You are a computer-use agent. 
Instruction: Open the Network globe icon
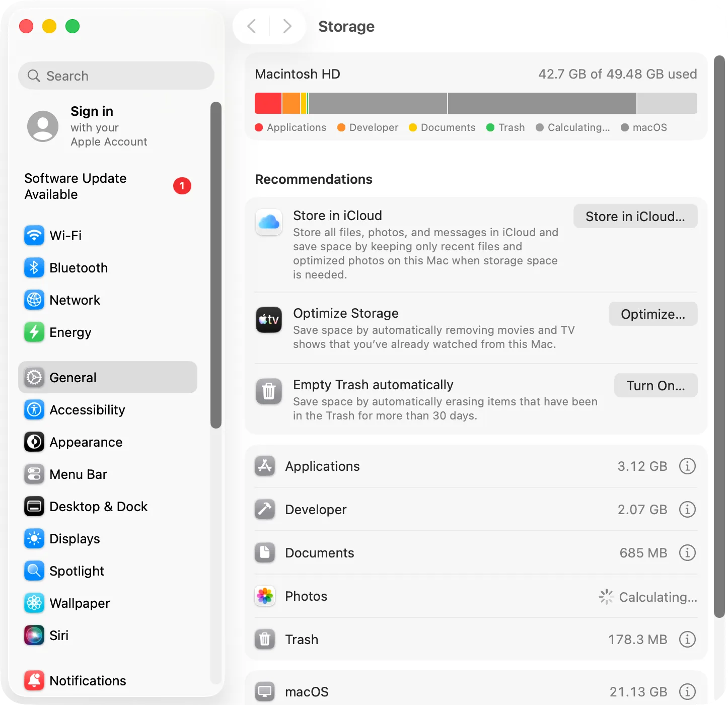click(x=34, y=300)
